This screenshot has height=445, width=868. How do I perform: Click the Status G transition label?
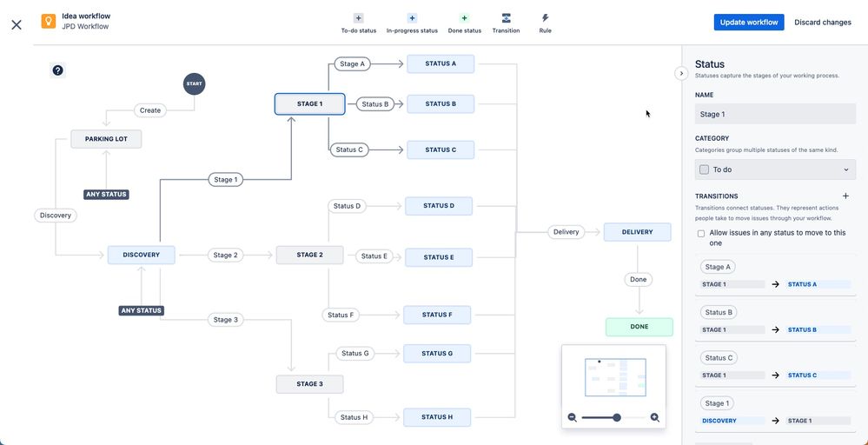coord(354,353)
